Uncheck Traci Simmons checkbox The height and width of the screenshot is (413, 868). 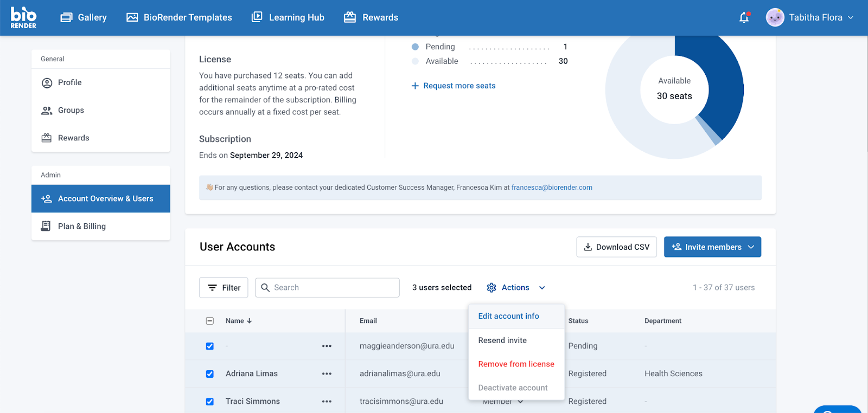pyautogui.click(x=210, y=402)
